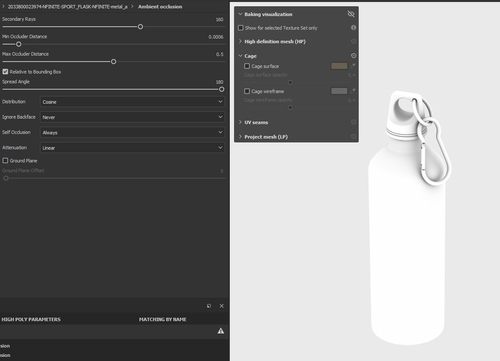Click Cage wireframe opacity slider handle
Screen dimensions: 500x361
pyautogui.click(x=290, y=107)
